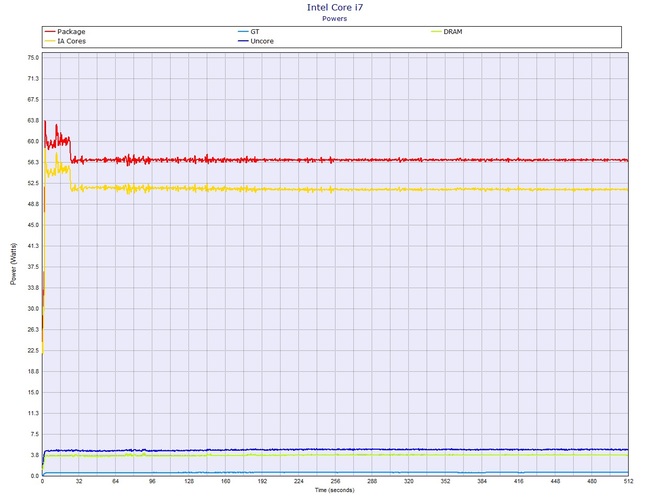Click the Time (seconds) axis label

tap(335, 490)
